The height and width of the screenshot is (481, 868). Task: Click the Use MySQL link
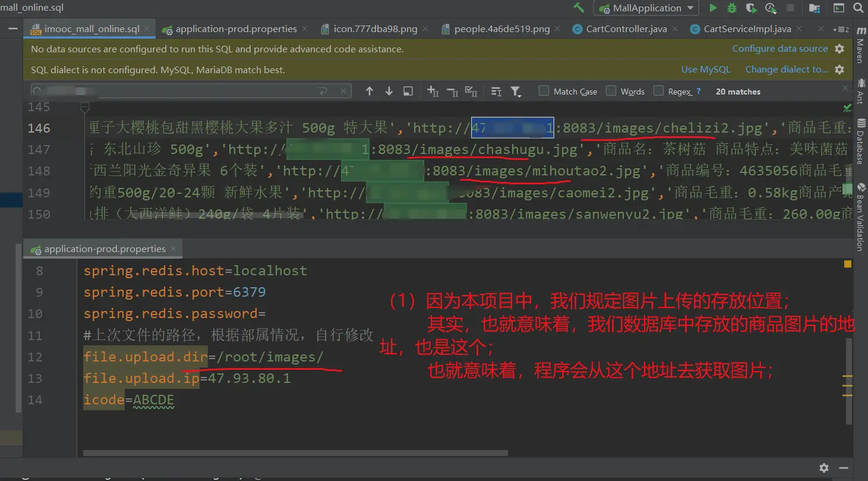coord(705,70)
